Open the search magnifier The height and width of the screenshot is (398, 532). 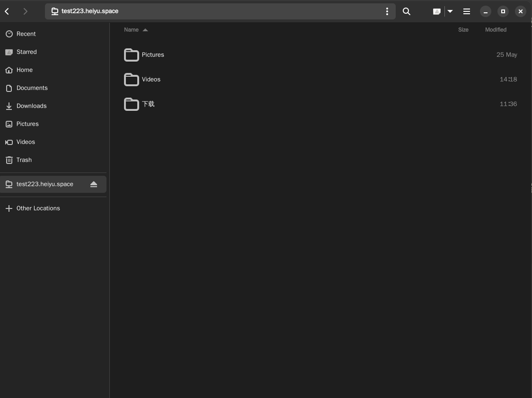coord(406,11)
